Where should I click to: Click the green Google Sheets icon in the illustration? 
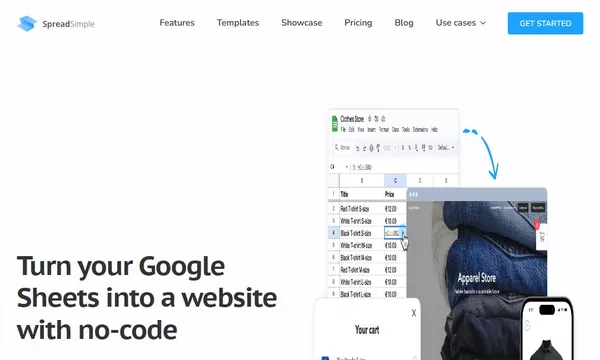(334, 123)
